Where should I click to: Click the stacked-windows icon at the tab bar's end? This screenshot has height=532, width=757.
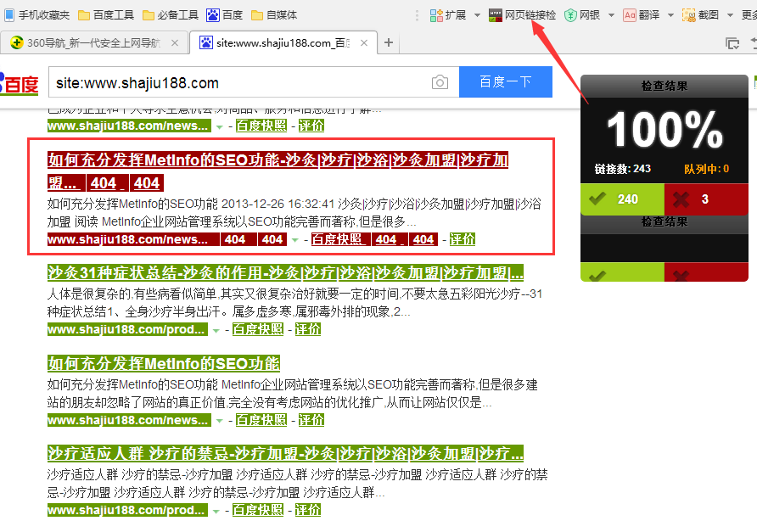(x=732, y=43)
